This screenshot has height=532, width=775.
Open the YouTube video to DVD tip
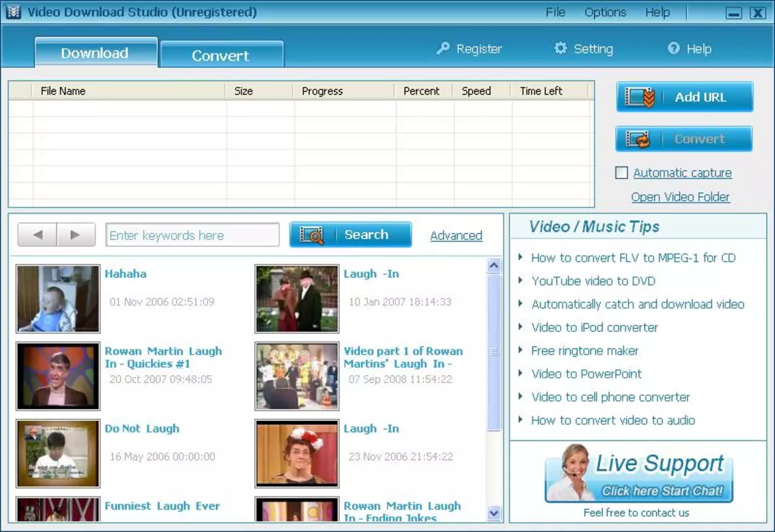[593, 281]
